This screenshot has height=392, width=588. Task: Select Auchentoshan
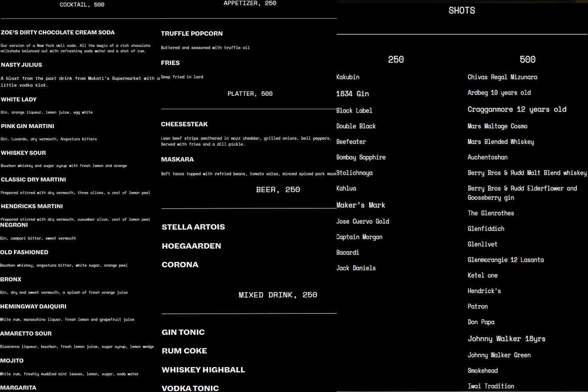pos(488,157)
